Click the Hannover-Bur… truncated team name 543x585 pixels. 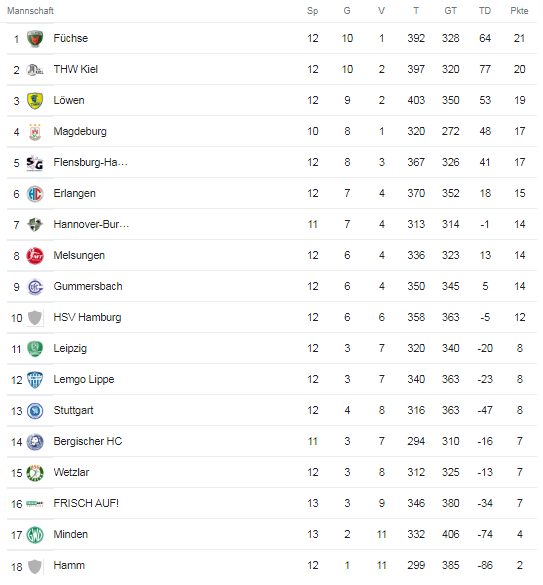point(91,224)
